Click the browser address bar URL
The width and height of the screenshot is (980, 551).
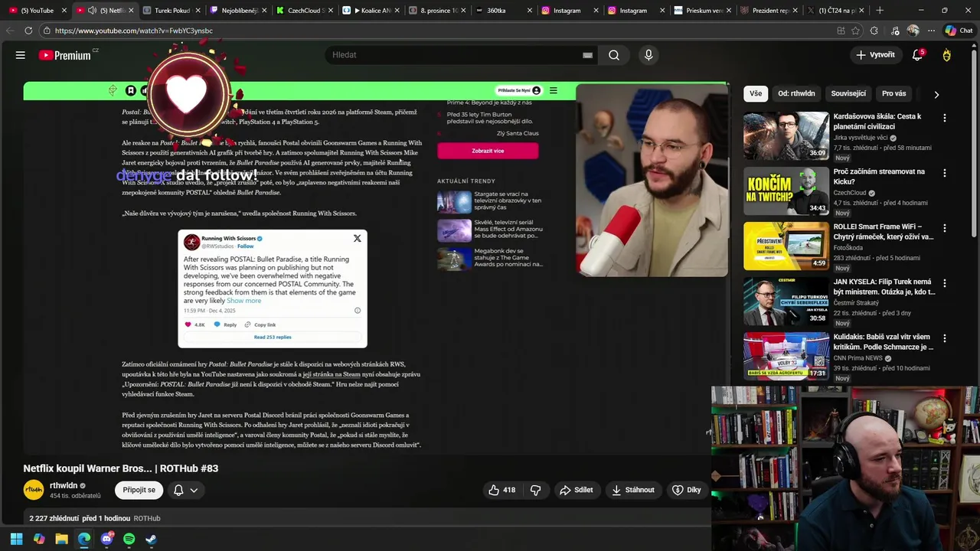[133, 31]
